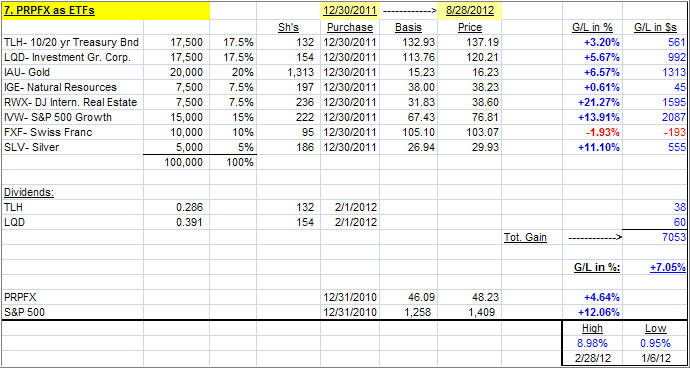The image size is (690, 368).
Task: Click the Tot. Gain label cell
Action: click(x=532, y=238)
